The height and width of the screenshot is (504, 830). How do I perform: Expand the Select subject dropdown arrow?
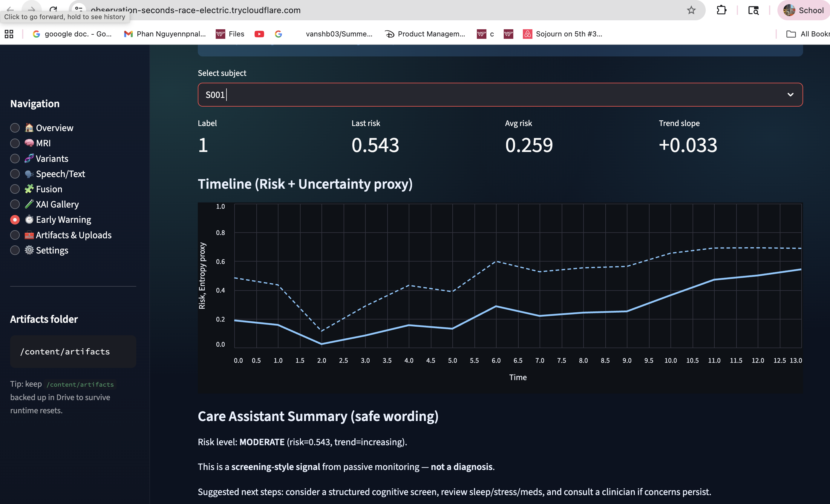[790, 95]
